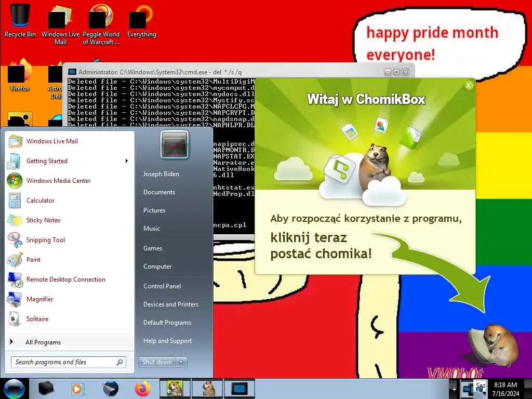Open Firefox from the taskbar

pos(142,389)
